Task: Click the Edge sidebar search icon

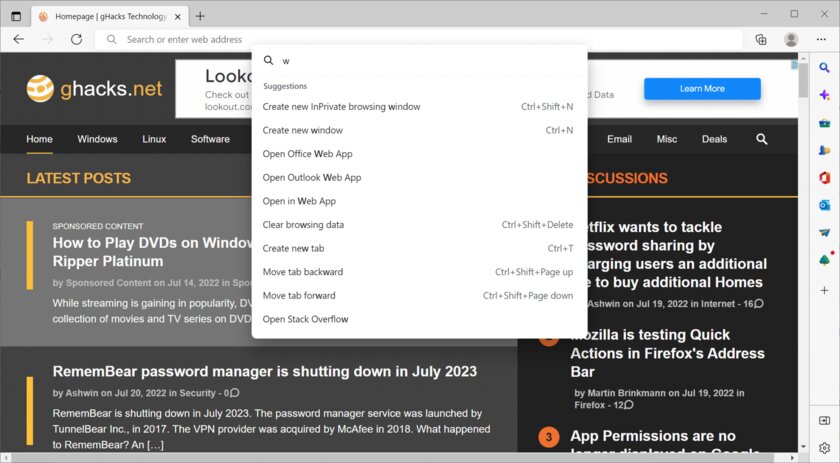Action: (824, 68)
